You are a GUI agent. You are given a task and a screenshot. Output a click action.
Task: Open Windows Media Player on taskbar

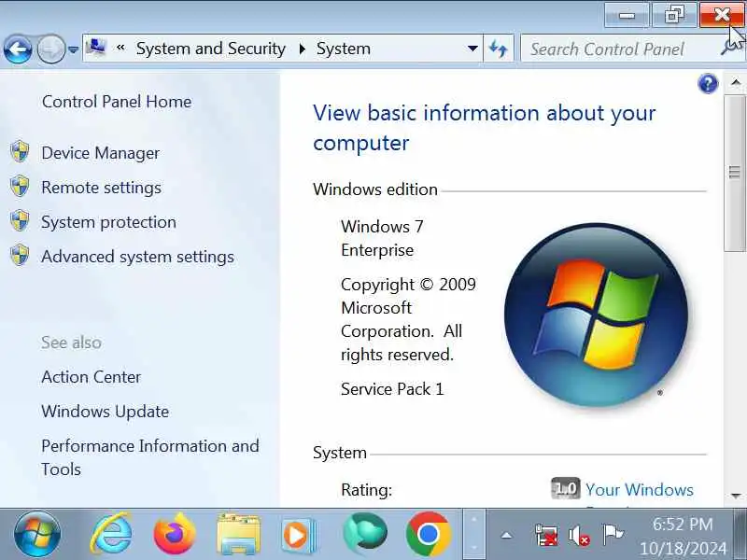(x=299, y=535)
